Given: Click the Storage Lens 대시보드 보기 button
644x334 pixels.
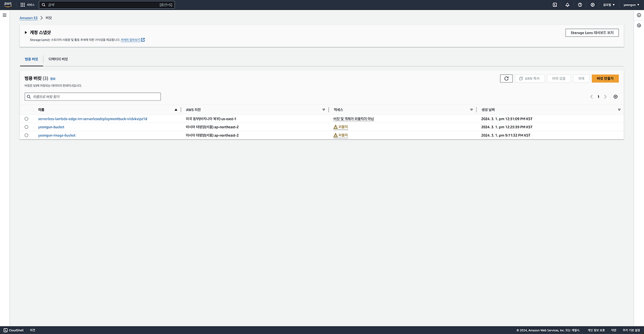Looking at the screenshot, I should point(592,33).
